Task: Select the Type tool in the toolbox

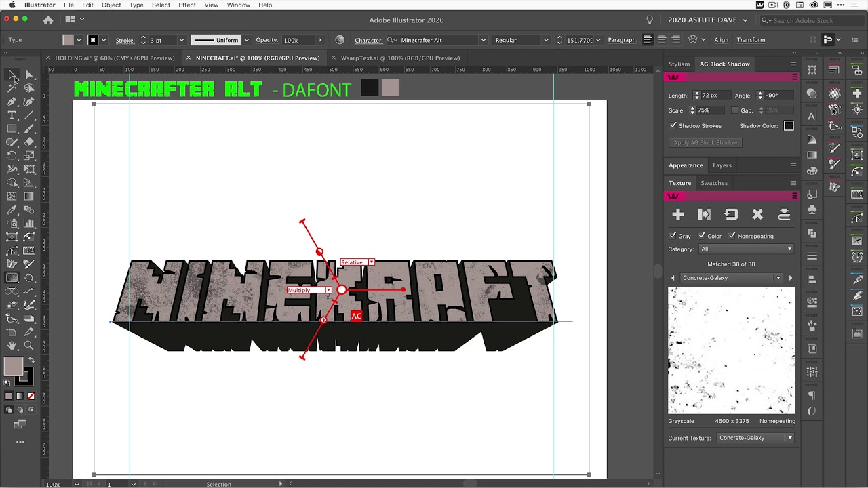Action: [x=12, y=115]
